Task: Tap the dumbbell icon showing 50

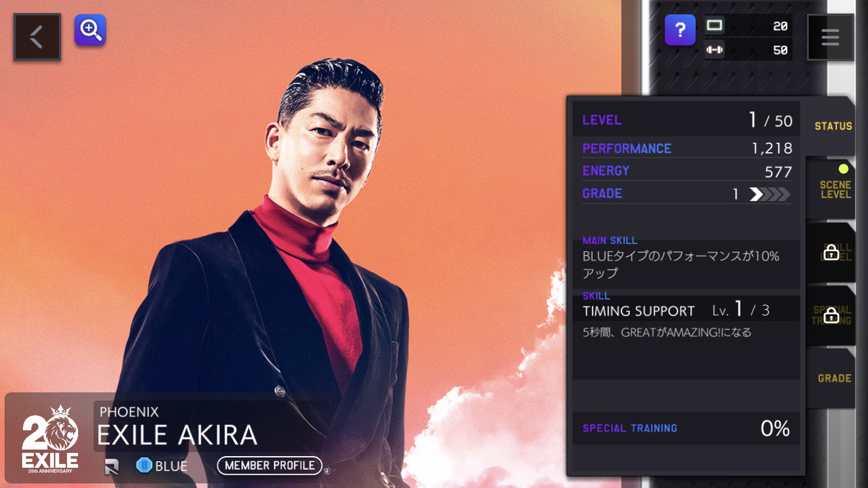Action: 715,50
